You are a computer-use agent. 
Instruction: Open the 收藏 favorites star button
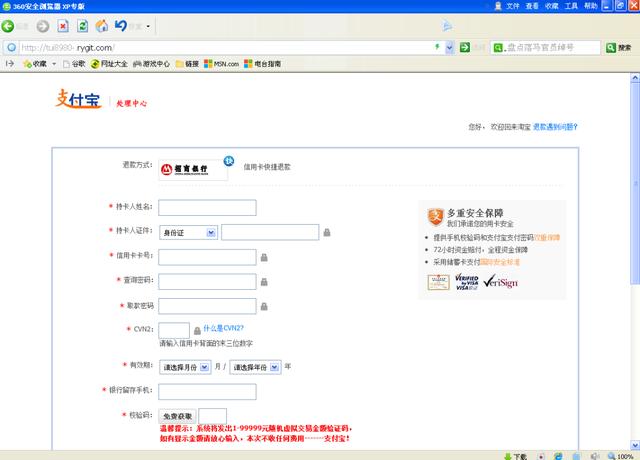click(x=35, y=64)
